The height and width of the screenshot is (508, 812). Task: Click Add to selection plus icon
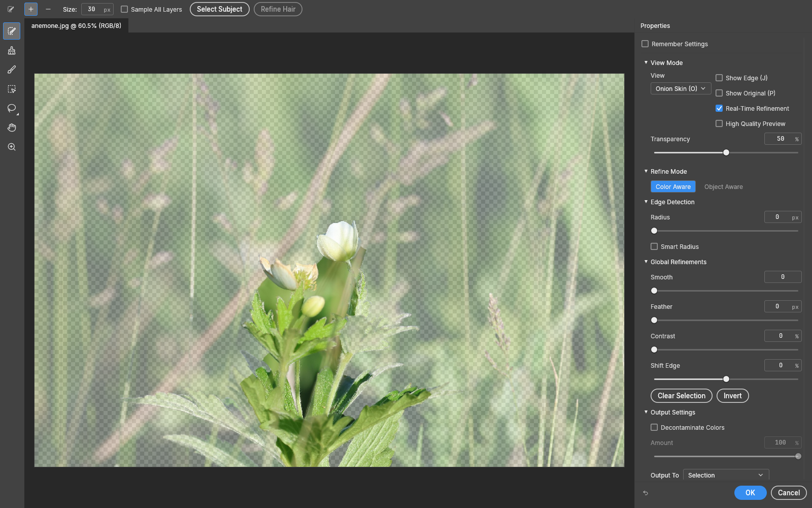click(x=31, y=9)
